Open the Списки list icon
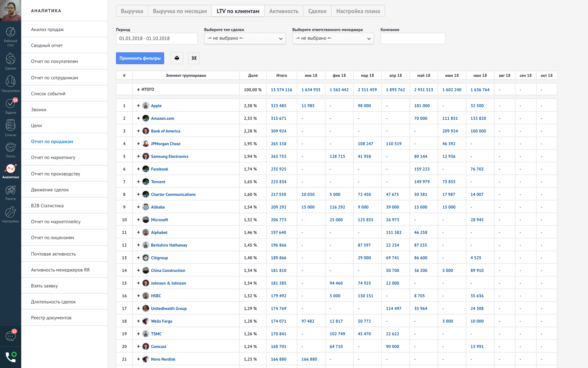The width and height of the screenshot is (588, 368). [10, 125]
